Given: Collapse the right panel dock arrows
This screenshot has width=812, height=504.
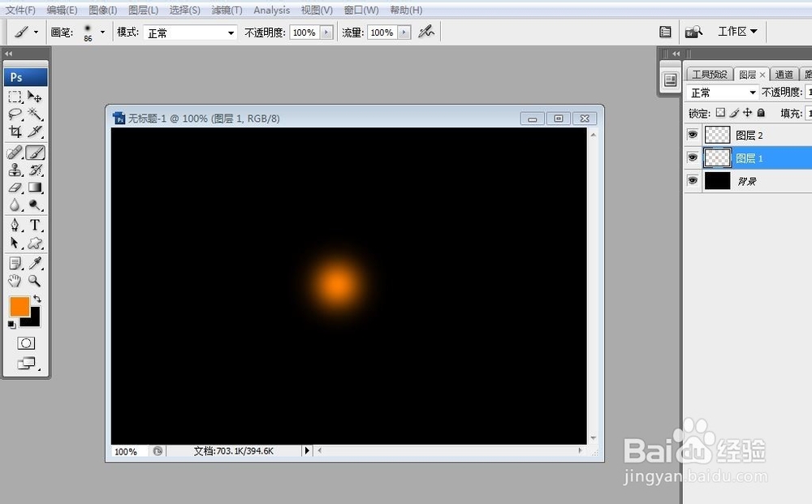Looking at the screenshot, I should pyautogui.click(x=676, y=54).
